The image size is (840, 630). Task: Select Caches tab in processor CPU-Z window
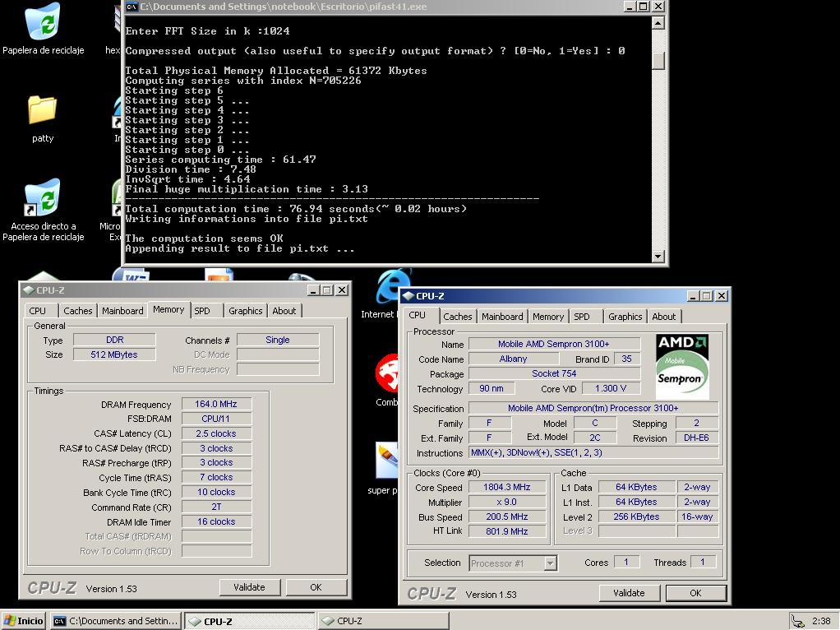pos(458,317)
